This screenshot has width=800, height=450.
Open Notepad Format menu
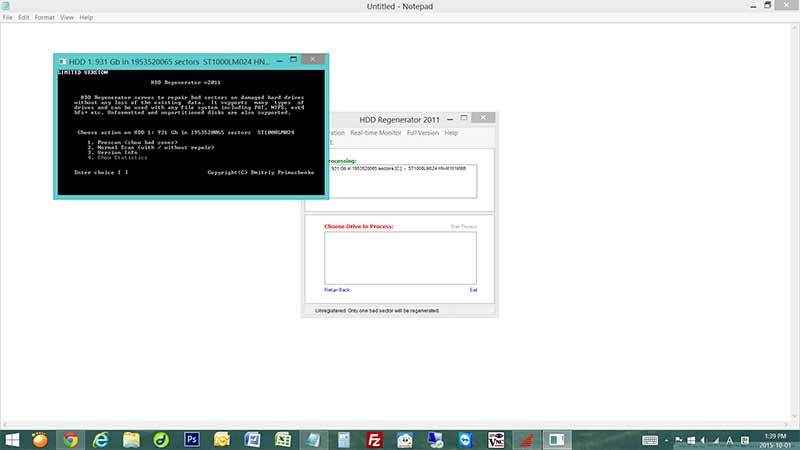pyautogui.click(x=44, y=17)
